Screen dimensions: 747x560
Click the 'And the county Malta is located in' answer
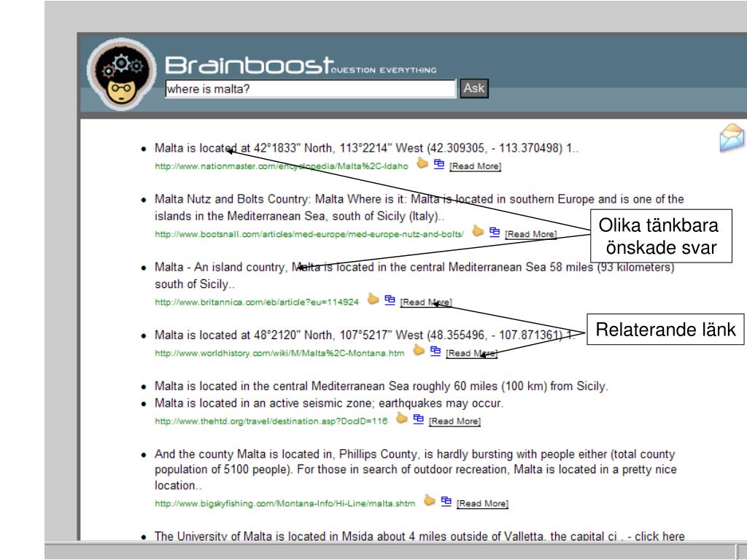tap(415, 470)
